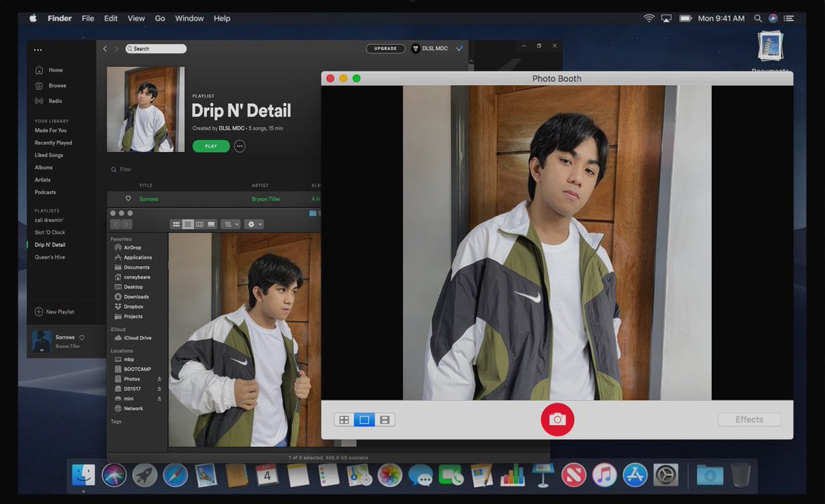Toggle the heart on the Sorrows track row

coord(128,199)
